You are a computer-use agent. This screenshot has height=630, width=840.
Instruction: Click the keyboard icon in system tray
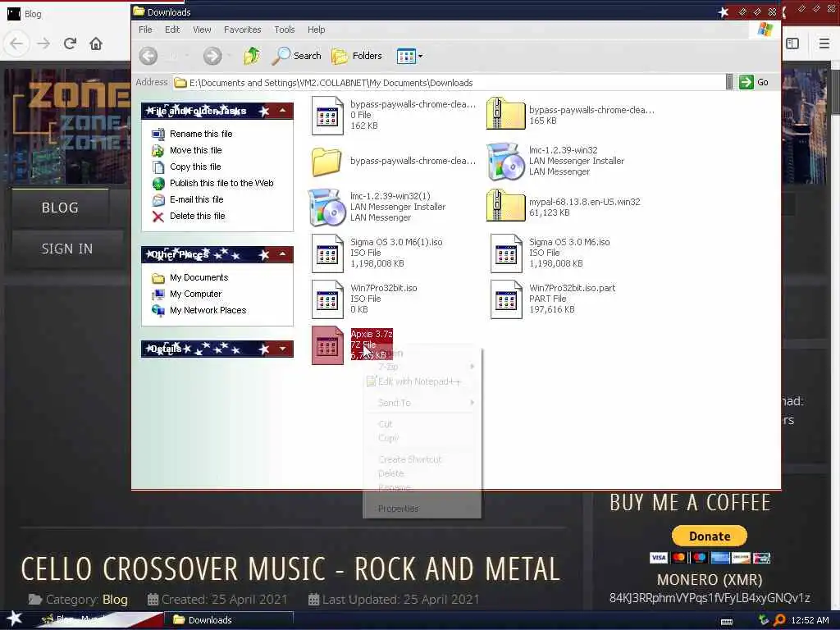coord(727,622)
